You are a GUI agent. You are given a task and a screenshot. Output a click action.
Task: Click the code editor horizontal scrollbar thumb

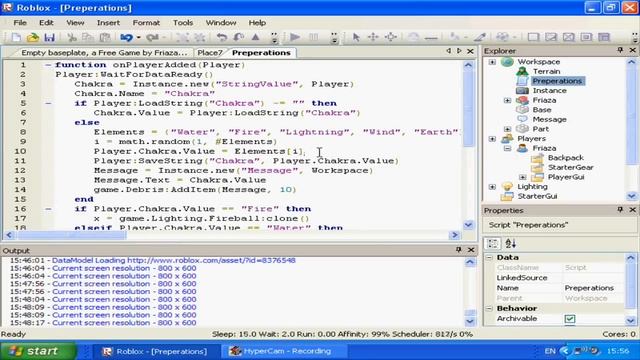71,235
